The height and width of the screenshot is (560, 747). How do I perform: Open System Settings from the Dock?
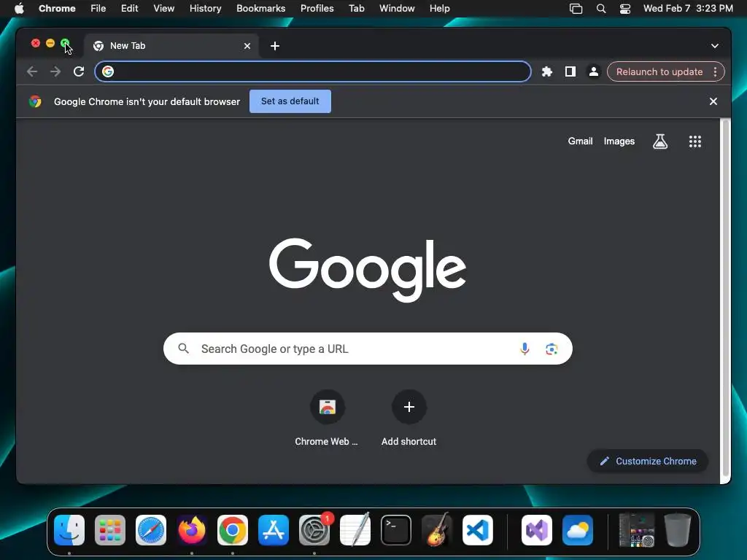coord(314,530)
